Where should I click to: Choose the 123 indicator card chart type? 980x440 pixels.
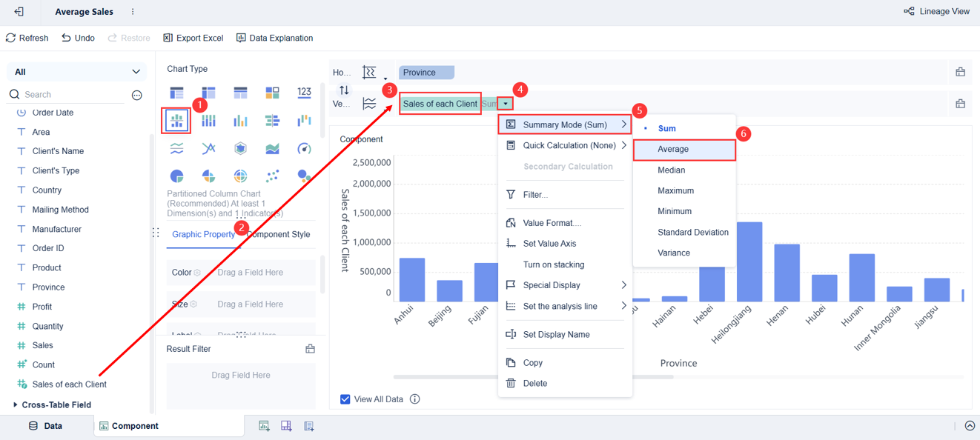pyautogui.click(x=304, y=91)
